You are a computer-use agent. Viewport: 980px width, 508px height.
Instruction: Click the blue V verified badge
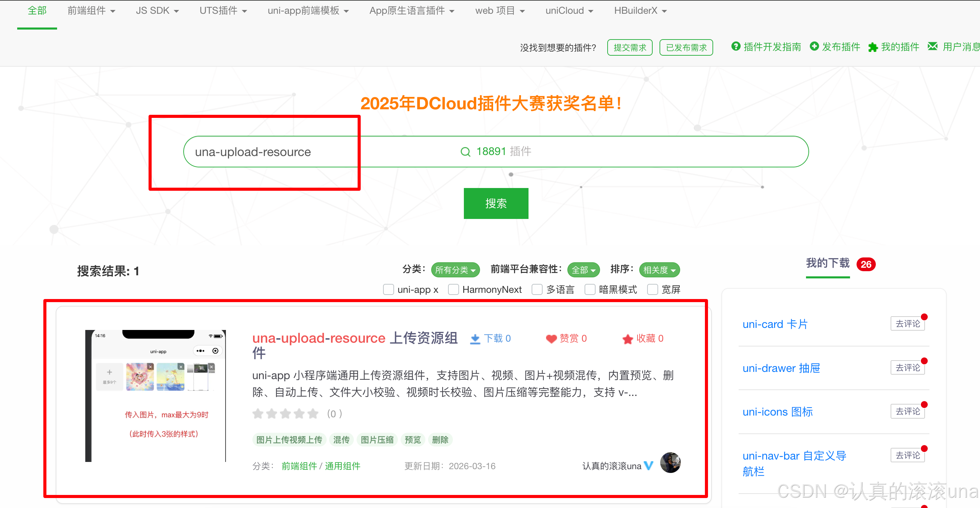pos(649,465)
